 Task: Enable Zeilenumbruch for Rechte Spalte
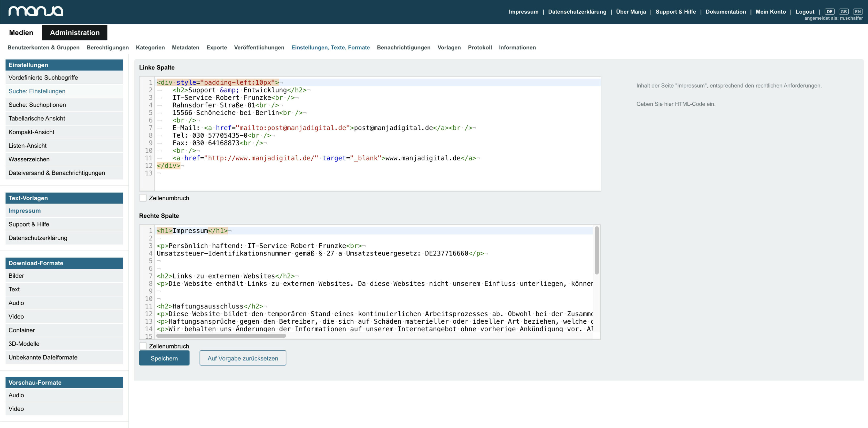pyautogui.click(x=143, y=346)
